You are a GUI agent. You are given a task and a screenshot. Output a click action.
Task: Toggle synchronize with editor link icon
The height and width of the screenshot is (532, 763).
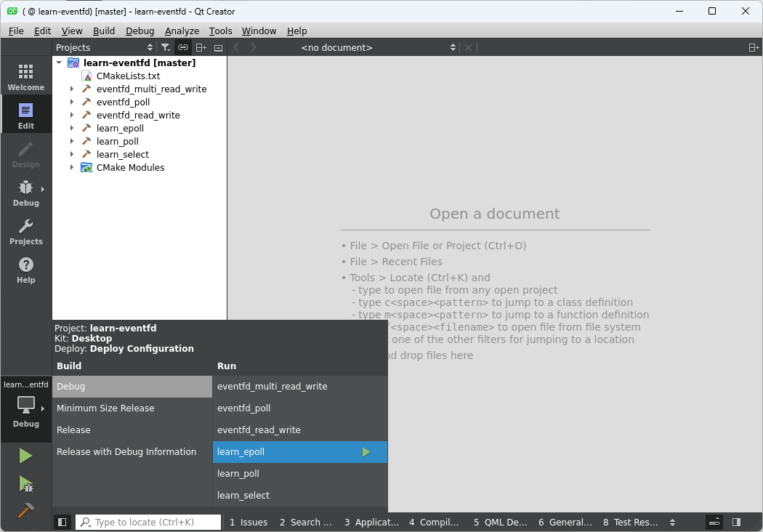[x=183, y=47]
